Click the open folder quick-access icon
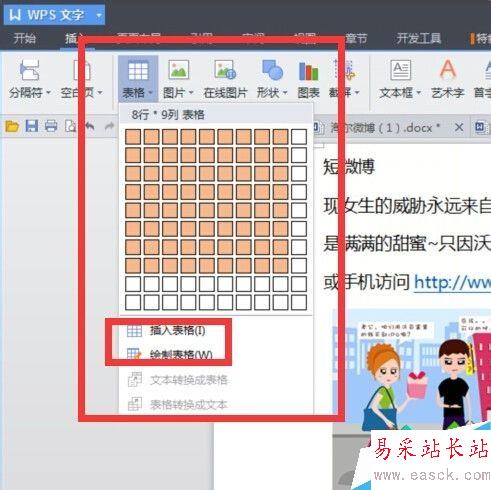 tap(12, 127)
